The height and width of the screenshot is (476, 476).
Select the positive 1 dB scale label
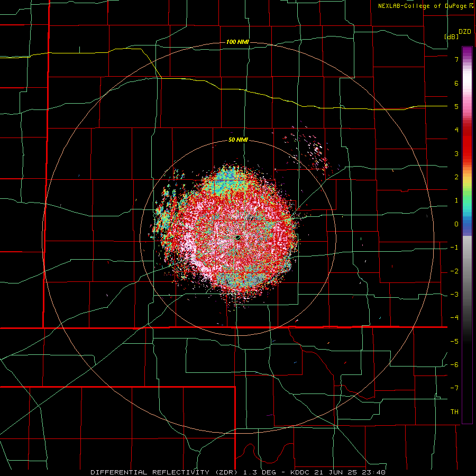pos(456,200)
